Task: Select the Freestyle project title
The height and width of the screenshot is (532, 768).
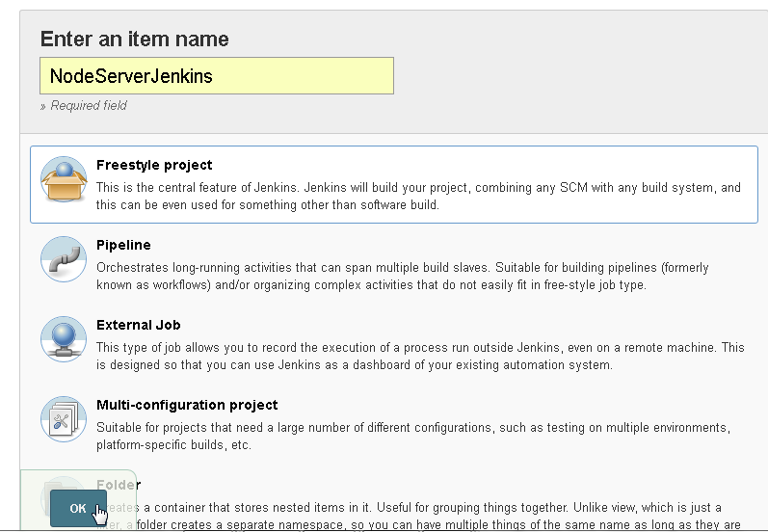Action: 154,165
